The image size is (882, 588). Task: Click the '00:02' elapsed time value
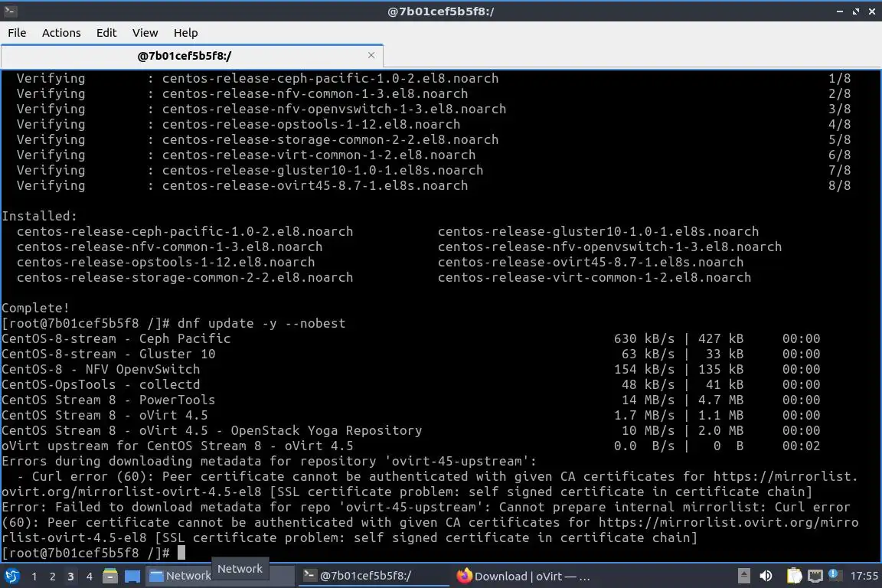[x=801, y=446]
